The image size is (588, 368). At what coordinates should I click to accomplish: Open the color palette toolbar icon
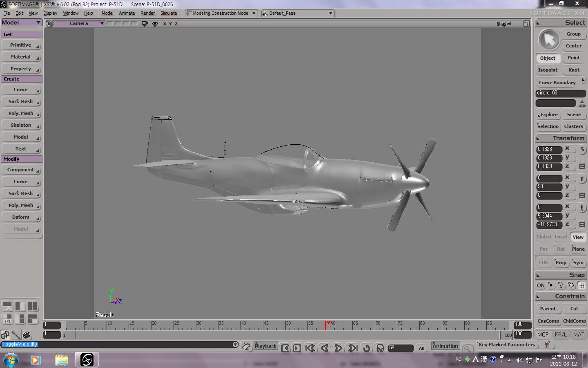click(27, 335)
